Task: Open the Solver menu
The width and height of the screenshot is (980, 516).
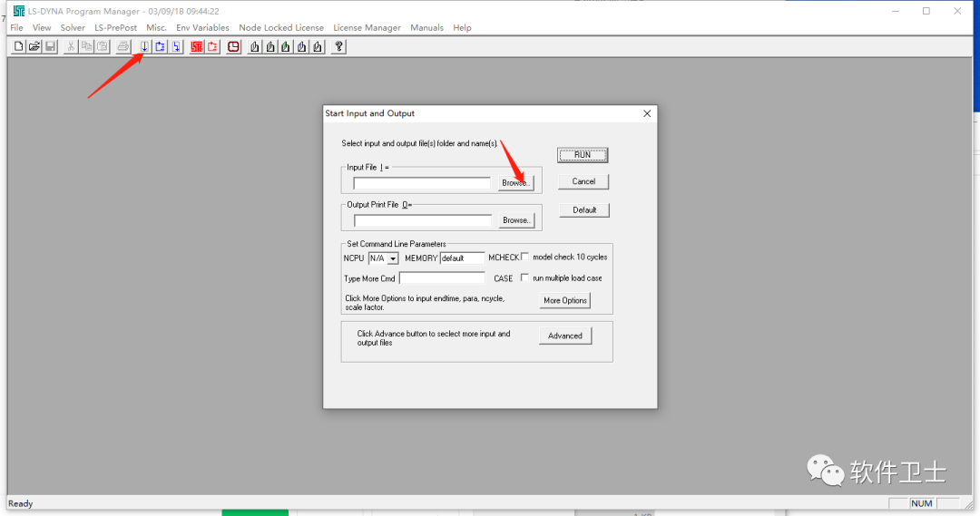Action: [73, 27]
